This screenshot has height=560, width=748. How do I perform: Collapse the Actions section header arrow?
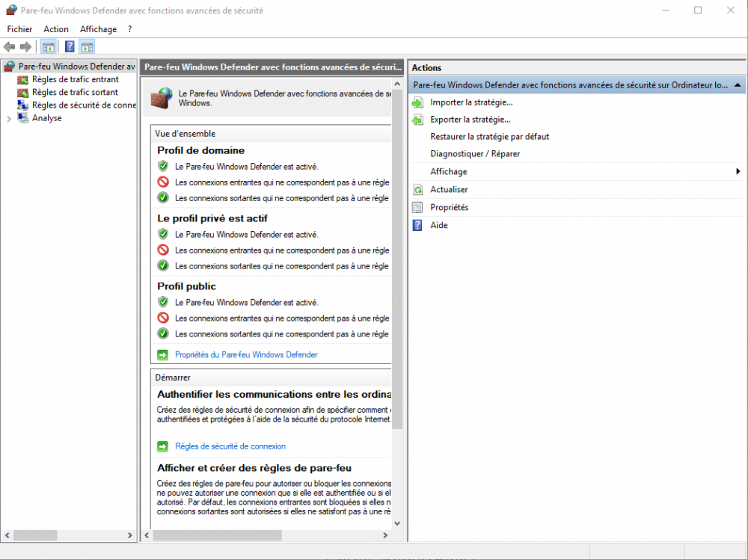pos(738,85)
